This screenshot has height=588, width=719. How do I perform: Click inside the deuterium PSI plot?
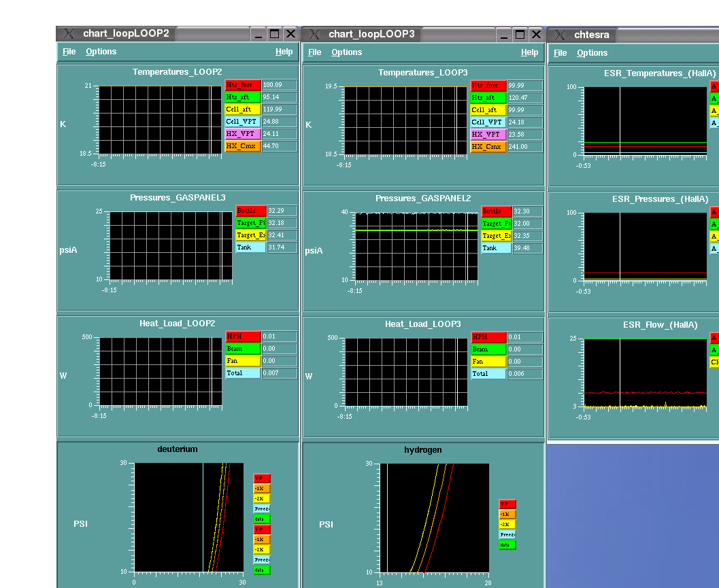(x=189, y=517)
